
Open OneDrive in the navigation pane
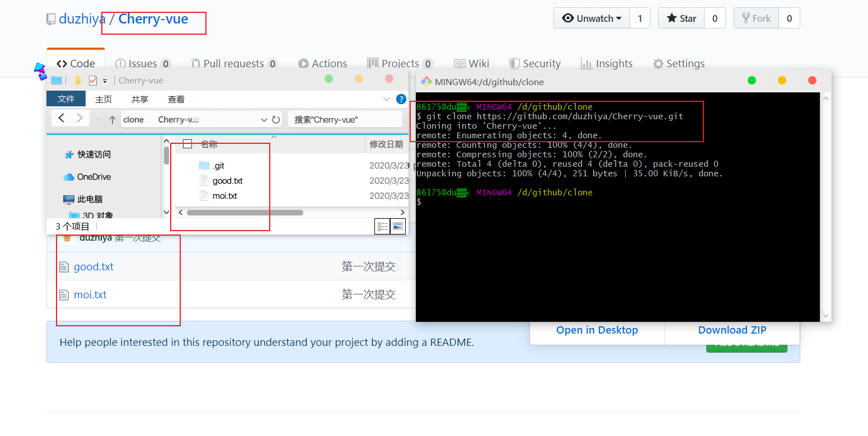coord(94,177)
